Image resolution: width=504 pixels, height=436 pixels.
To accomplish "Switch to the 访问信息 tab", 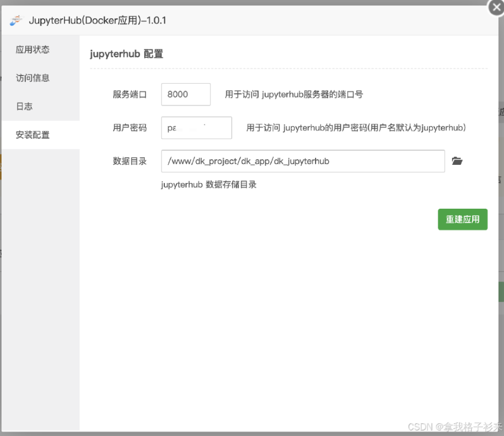I will click(x=41, y=78).
